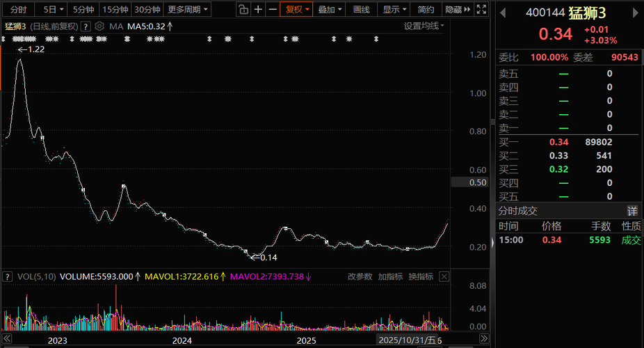
Task: Click the 画线 drawing tools button
Action: [362, 10]
